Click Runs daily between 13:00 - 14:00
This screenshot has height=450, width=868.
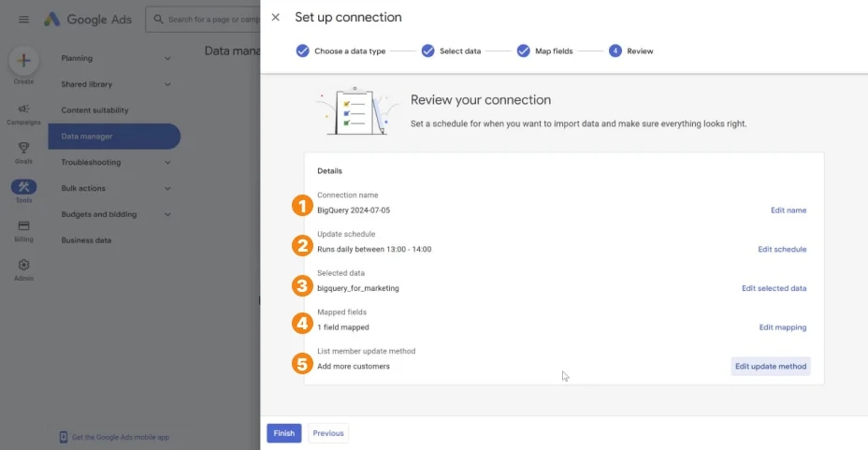374,249
